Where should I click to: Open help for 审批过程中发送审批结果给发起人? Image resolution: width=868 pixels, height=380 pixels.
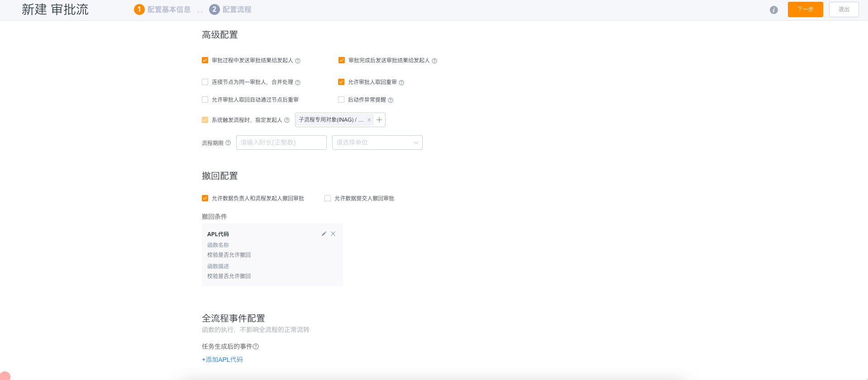point(298,61)
